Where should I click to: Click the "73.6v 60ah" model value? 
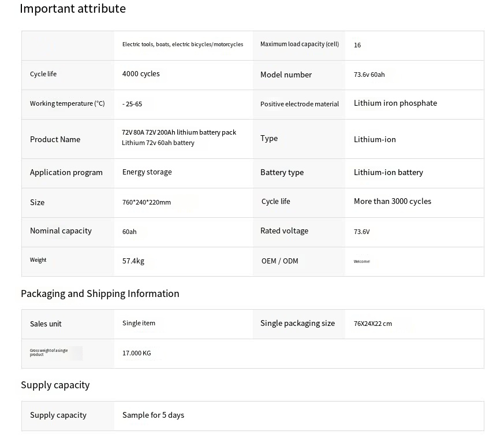click(369, 75)
